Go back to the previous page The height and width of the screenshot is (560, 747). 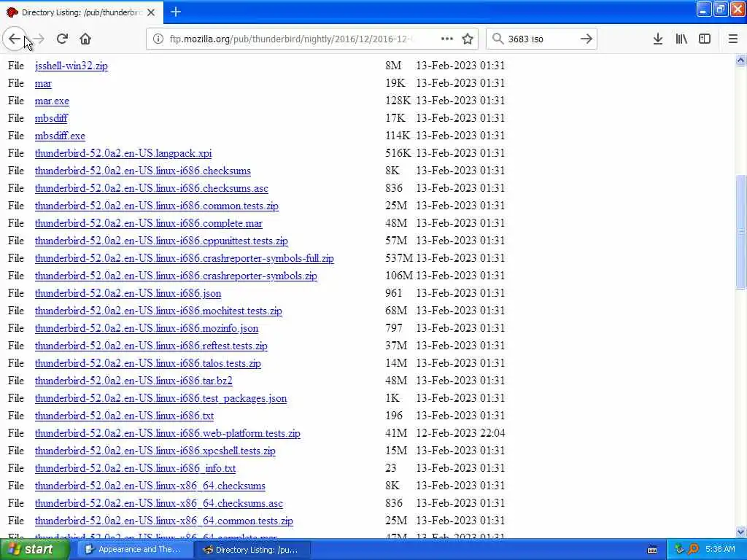[x=15, y=39]
